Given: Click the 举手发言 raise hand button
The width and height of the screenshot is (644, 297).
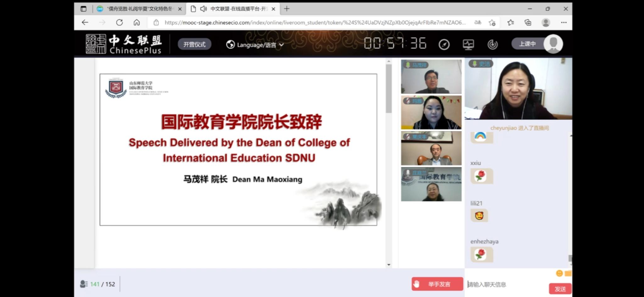Looking at the screenshot, I should tap(437, 284).
